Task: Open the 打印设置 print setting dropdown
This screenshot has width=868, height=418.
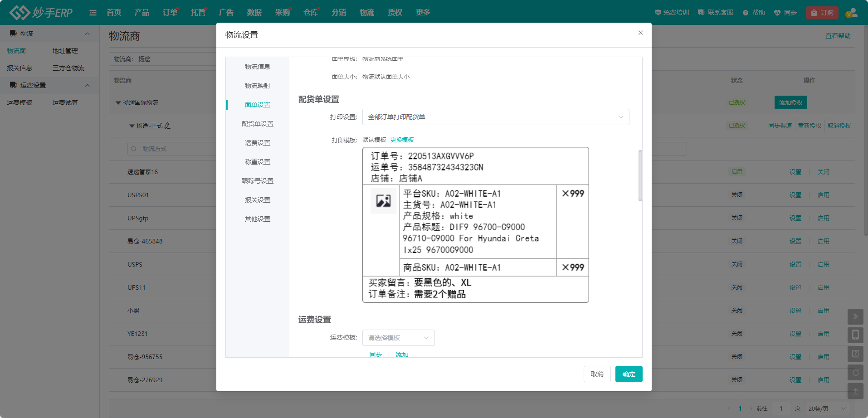Action: (x=495, y=117)
